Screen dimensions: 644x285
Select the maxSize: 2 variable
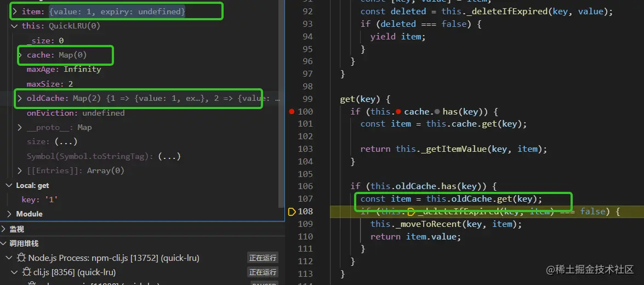pyautogui.click(x=50, y=84)
